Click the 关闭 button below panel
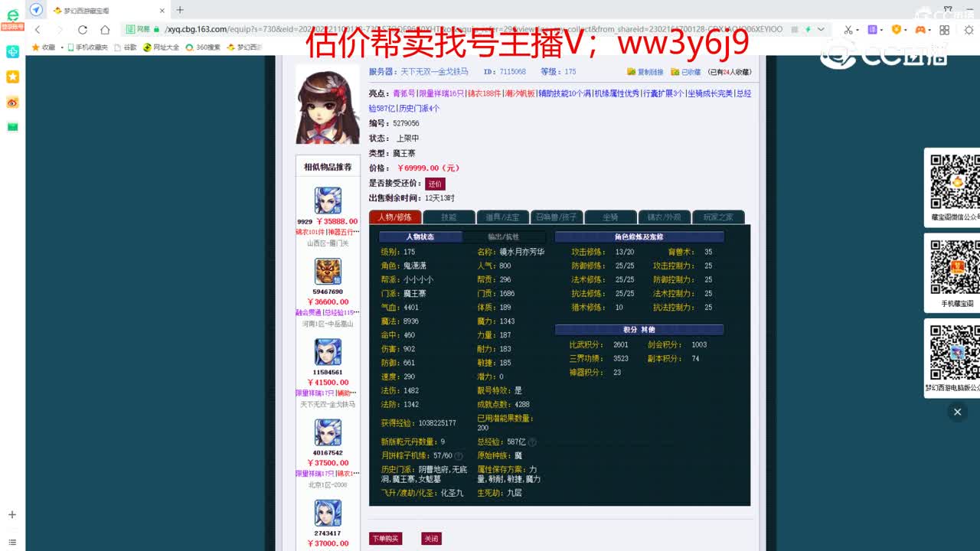 [431, 539]
